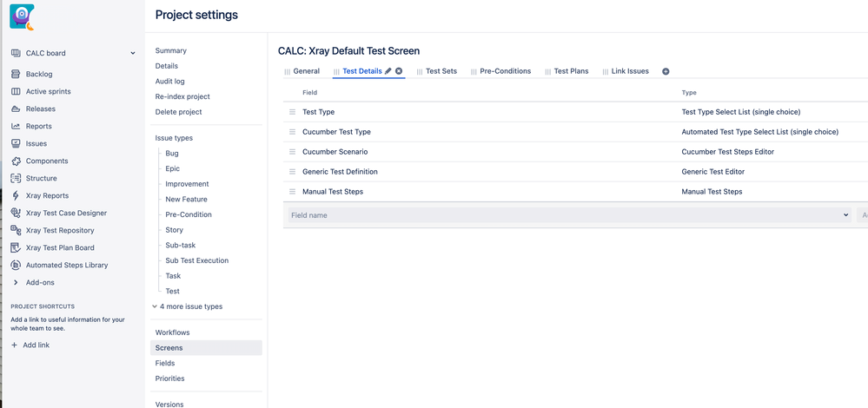This screenshot has height=408, width=868.
Task: Open Backlog via its sidebar icon
Action: [x=16, y=74]
